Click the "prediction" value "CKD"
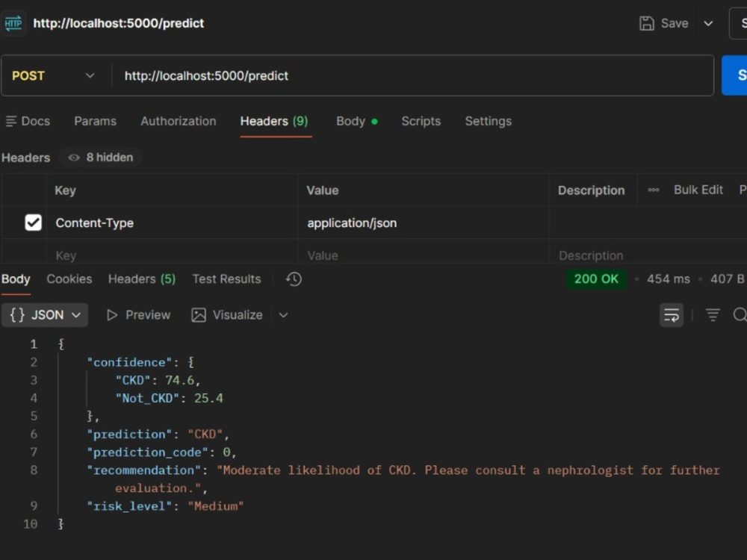The image size is (747, 560). click(x=205, y=435)
